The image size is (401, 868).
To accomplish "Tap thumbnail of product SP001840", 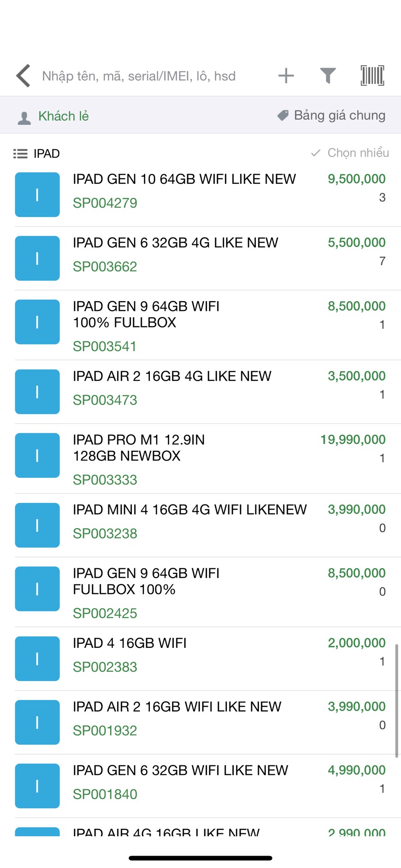I will pyautogui.click(x=37, y=786).
